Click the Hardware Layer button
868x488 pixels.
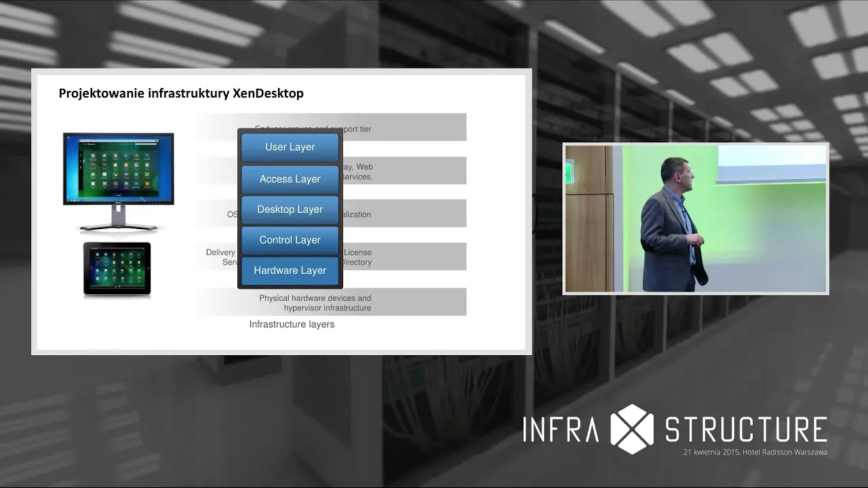(x=290, y=270)
